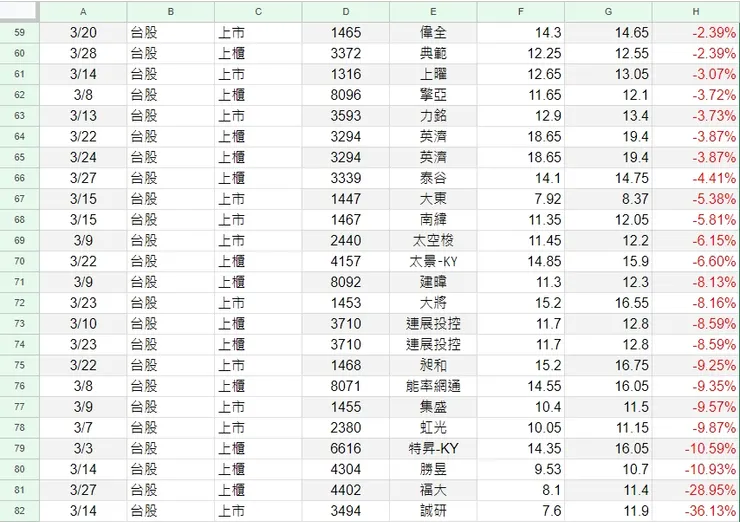Click cell with stock name 特昇-KY
This screenshot has height=522, width=740.
[x=433, y=448]
